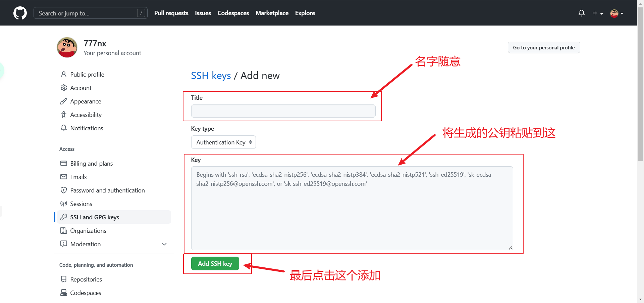Click the 'Key type' label
Image resolution: width=644 pixels, height=303 pixels.
click(x=203, y=129)
